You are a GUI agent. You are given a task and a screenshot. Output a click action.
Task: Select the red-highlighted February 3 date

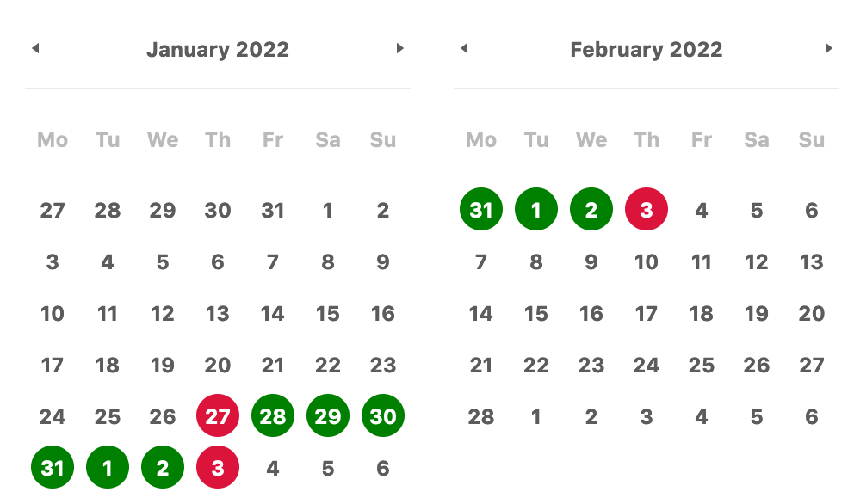pyautogui.click(x=647, y=209)
